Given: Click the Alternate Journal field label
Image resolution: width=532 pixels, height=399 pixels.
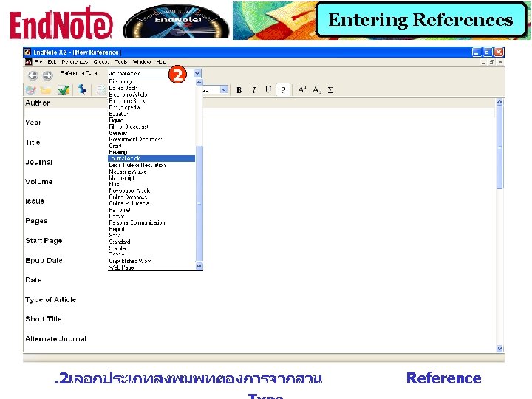Looking at the screenshot, I should 55,339.
